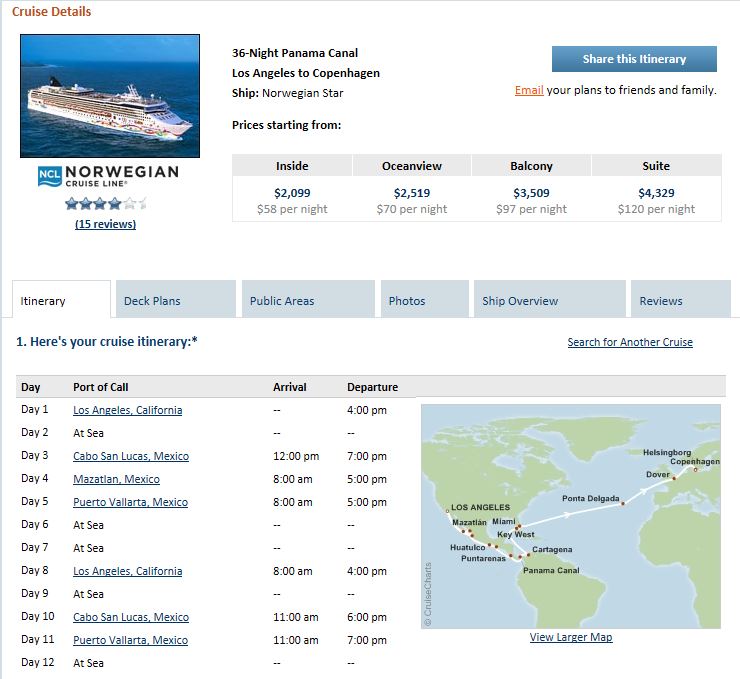Click the Norwegian Cruise Line logo
The image size is (740, 679).
[108, 176]
